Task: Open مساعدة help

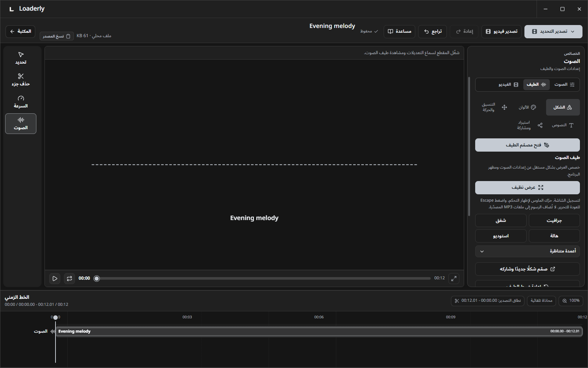Action: [399, 31]
